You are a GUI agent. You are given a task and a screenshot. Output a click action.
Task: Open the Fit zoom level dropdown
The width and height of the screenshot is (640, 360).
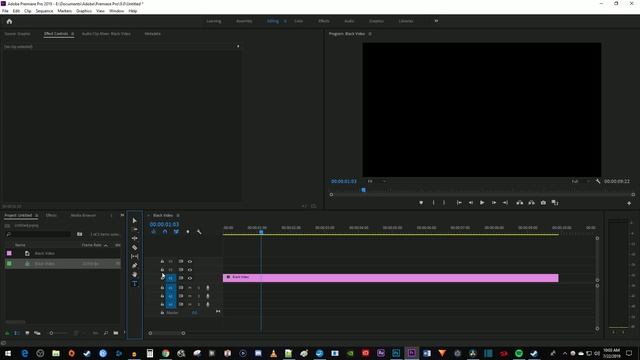tap(376, 181)
